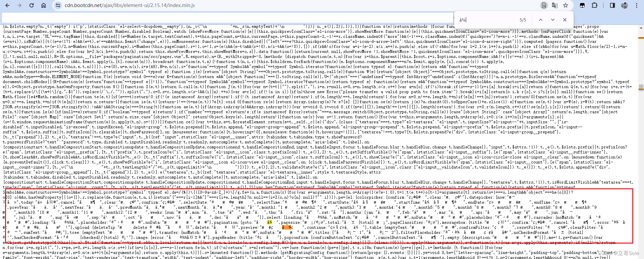Image resolution: width=644 pixels, height=259 pixels.
Task: Open the browser home page
Action: pos(44,5)
